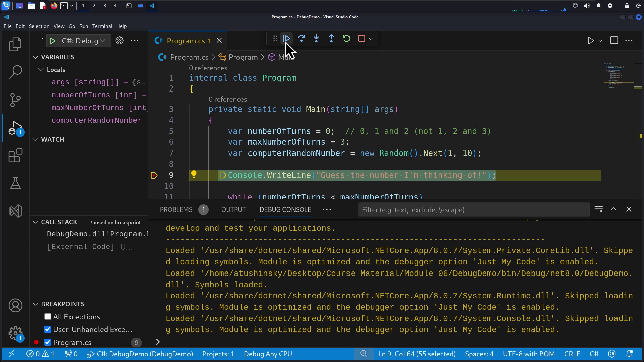The image size is (644, 362).
Task: Select the numberOfTurns variable
Action: (x=98, y=95)
